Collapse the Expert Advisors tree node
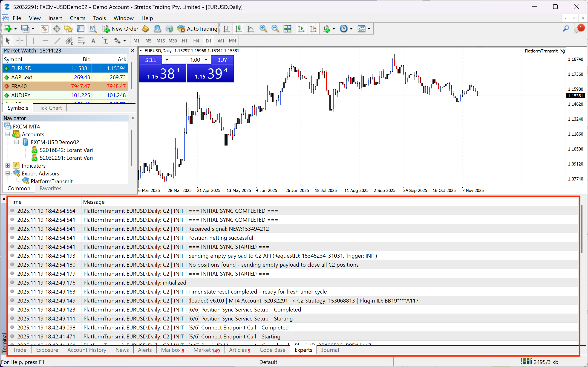 point(8,173)
